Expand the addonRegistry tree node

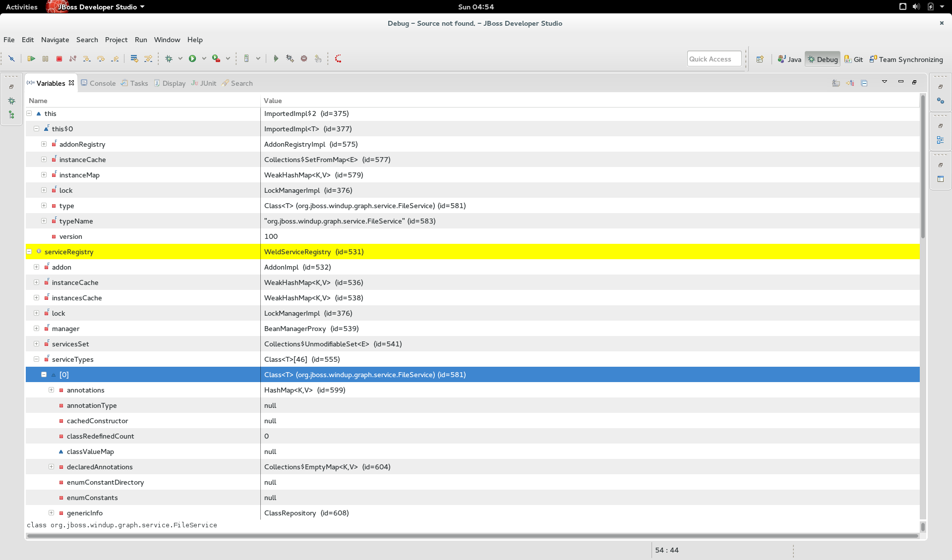coord(44,144)
